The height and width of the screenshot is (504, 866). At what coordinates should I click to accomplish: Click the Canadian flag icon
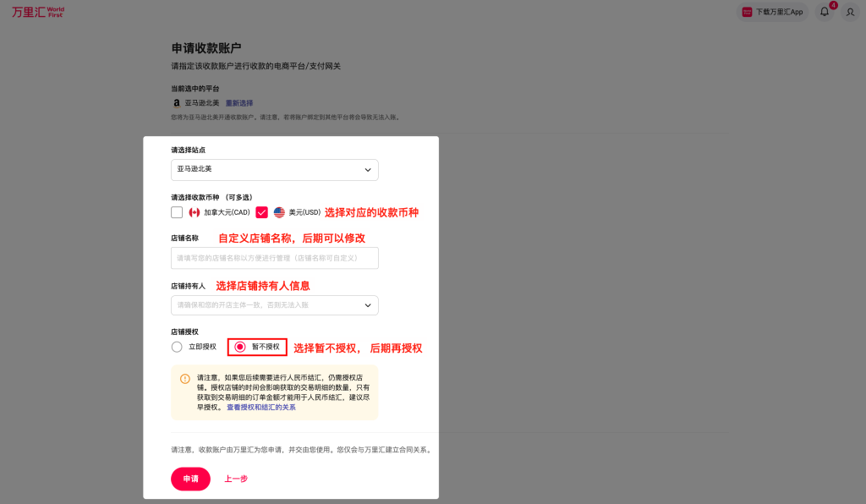[195, 212]
